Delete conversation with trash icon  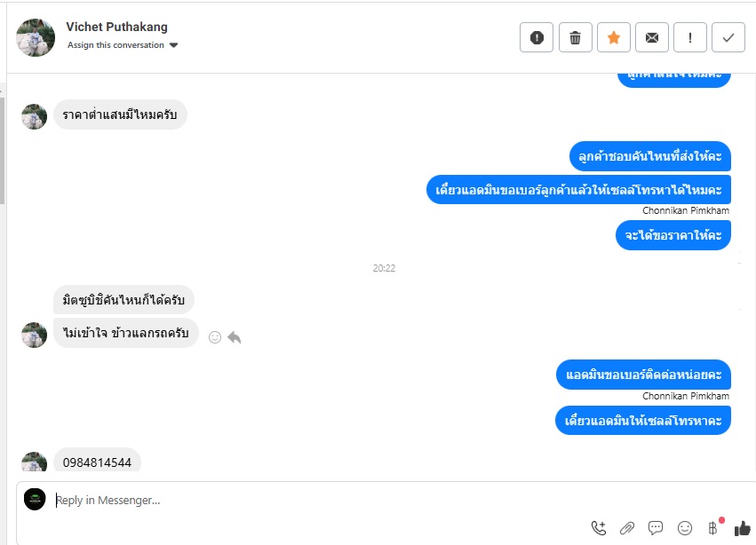[x=575, y=37]
